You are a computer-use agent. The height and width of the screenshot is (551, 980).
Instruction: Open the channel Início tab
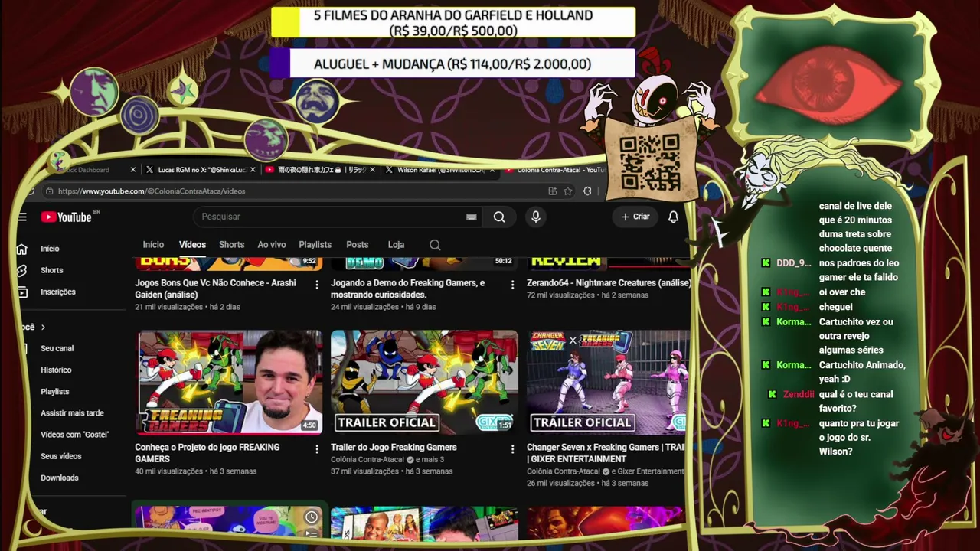tap(153, 245)
